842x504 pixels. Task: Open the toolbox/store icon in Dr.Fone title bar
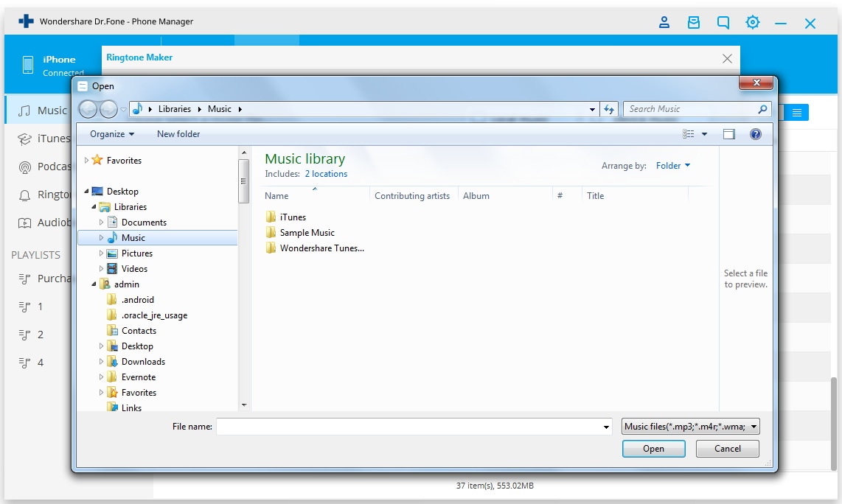coord(694,22)
